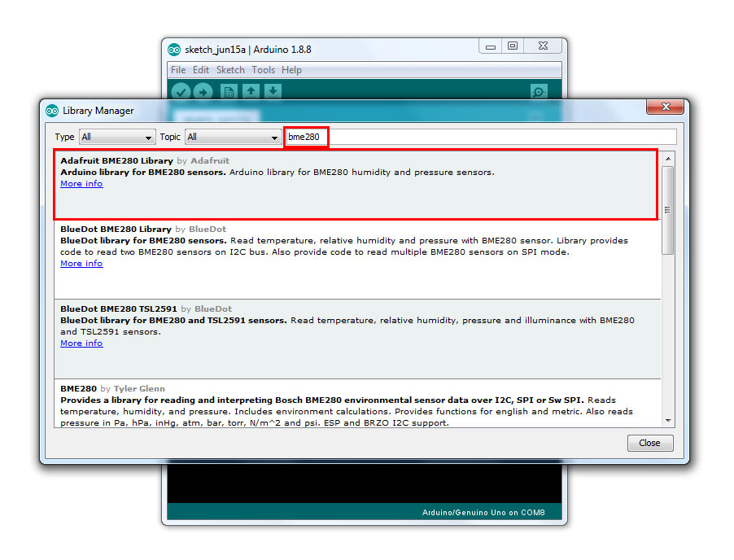Click the Arduino logo in sketch window title
The height and width of the screenshot is (560, 734).
(x=174, y=50)
